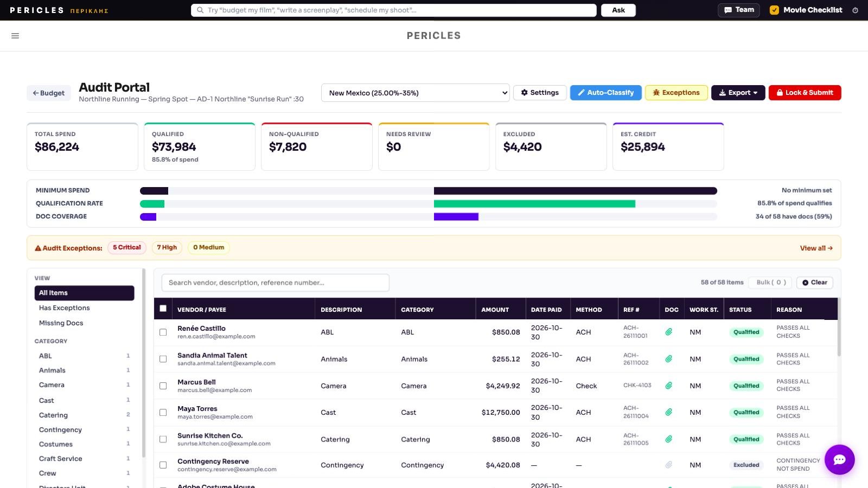Click the paperclip doc icon for Sunrise Kitchen Co.
Screen dimensions: 868x488
669,439
